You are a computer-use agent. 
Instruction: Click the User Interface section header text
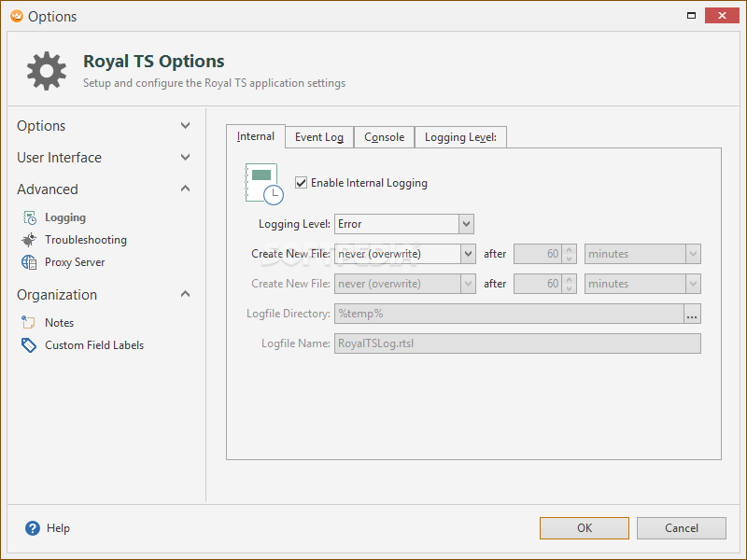[x=59, y=158]
